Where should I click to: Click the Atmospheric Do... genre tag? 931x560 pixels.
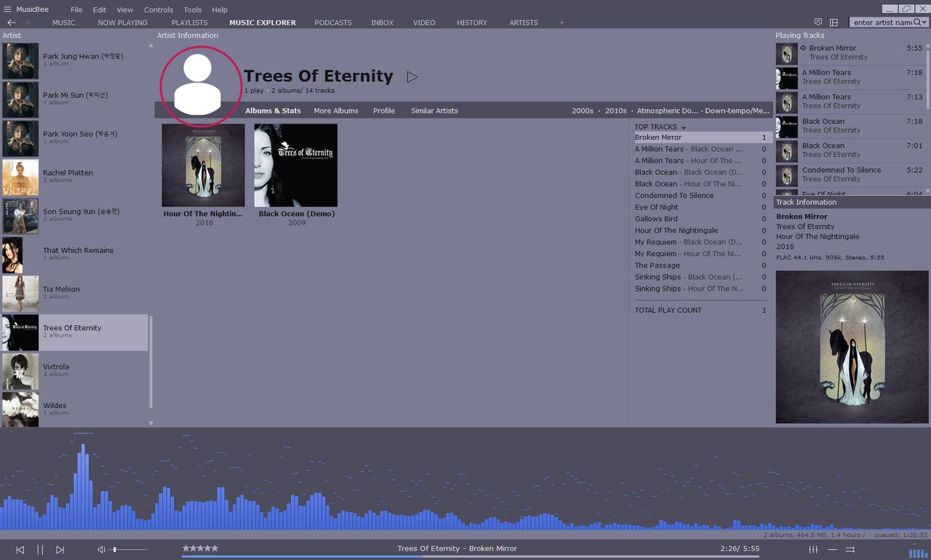pos(668,111)
